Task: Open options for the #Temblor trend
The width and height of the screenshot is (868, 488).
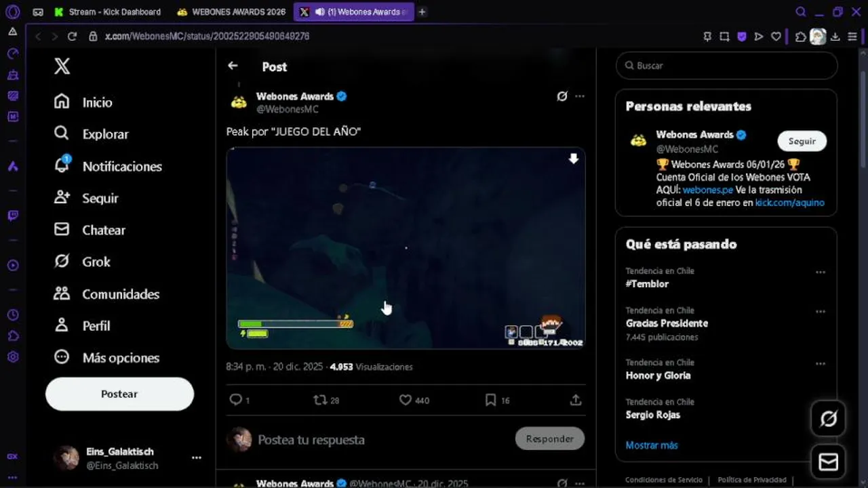Action: [x=821, y=272]
